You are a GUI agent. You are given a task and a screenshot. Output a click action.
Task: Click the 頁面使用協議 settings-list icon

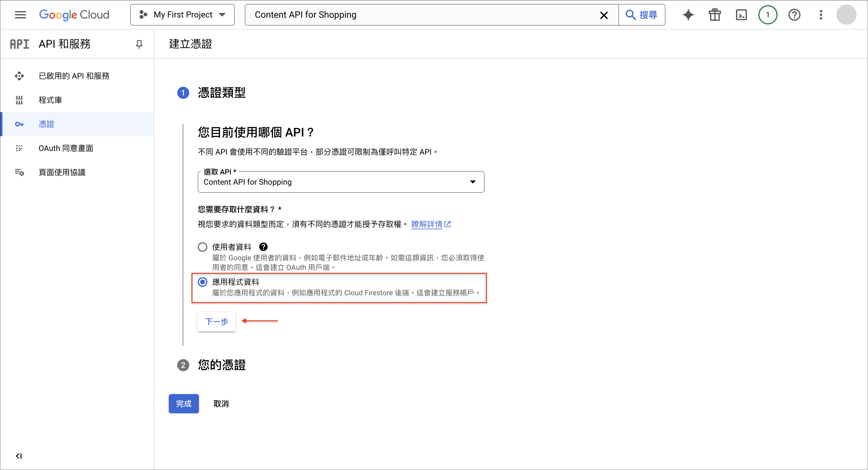pos(19,173)
